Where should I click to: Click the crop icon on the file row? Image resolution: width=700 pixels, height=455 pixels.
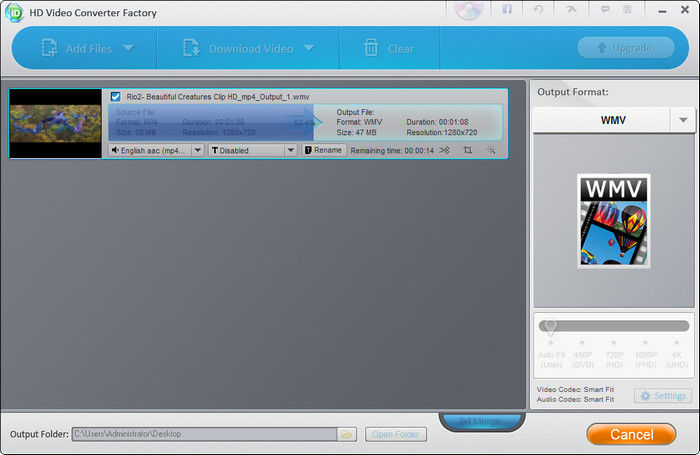pos(467,150)
